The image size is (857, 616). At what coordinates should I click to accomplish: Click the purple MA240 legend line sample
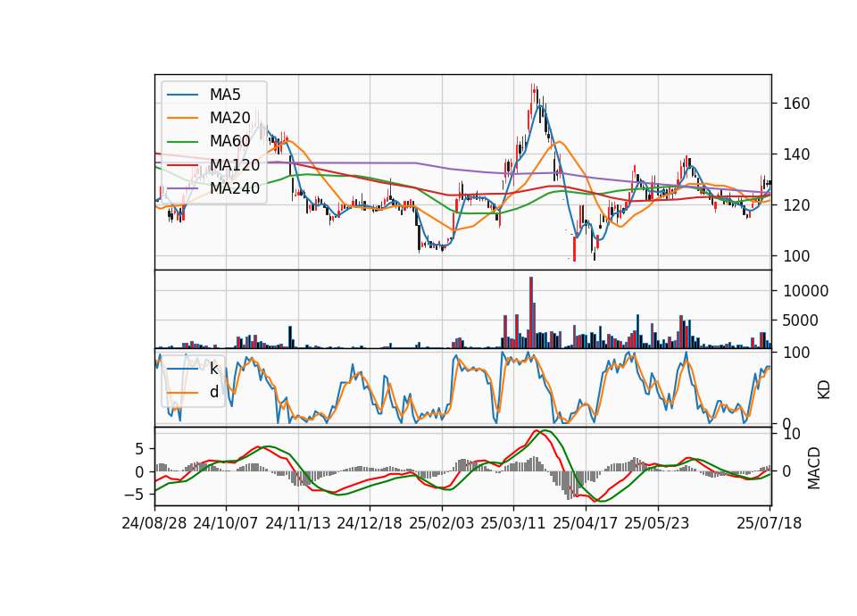click(x=182, y=188)
